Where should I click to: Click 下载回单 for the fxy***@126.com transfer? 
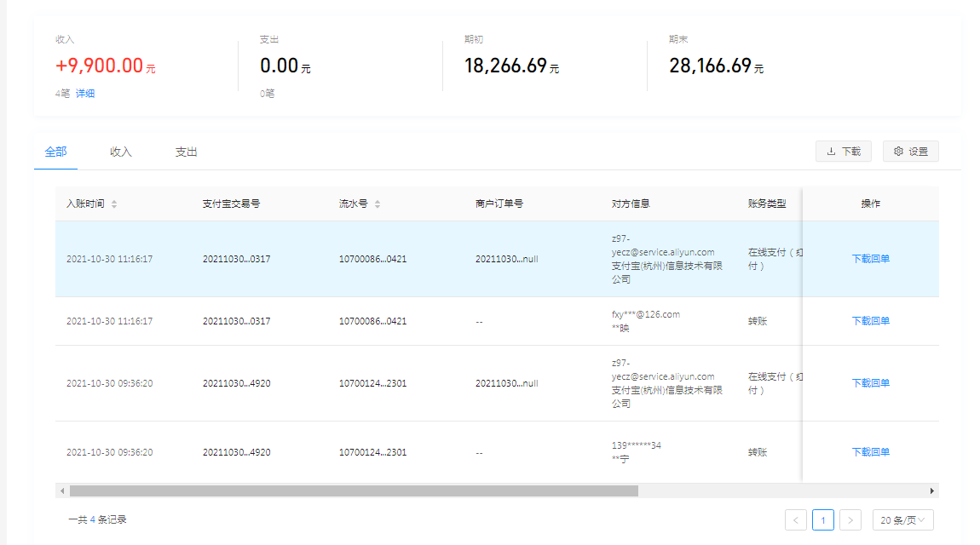(x=870, y=321)
